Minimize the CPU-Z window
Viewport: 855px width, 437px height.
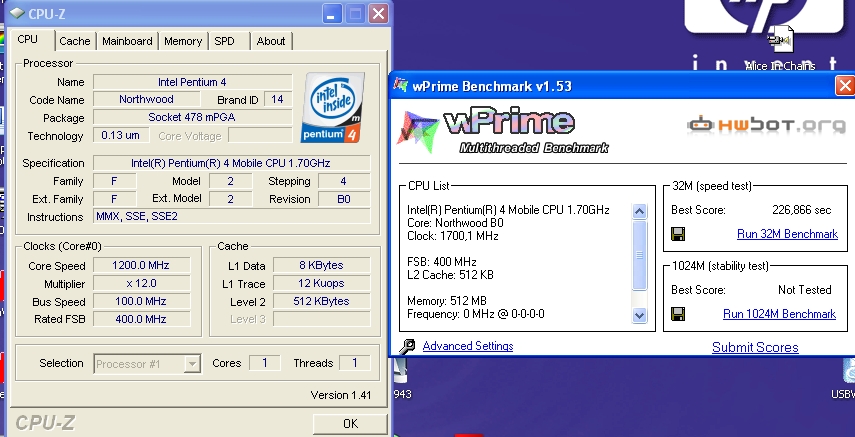coord(332,14)
